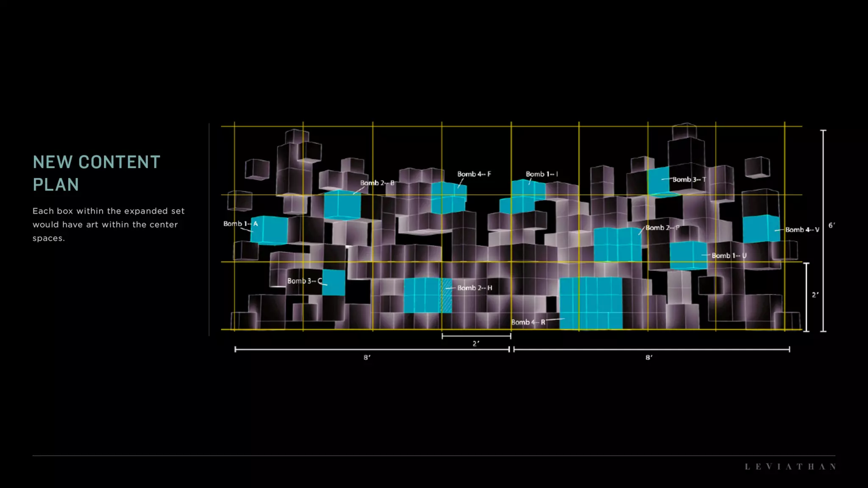
Task: Click the "Bomb 3-- C" label
Action: [x=304, y=281]
